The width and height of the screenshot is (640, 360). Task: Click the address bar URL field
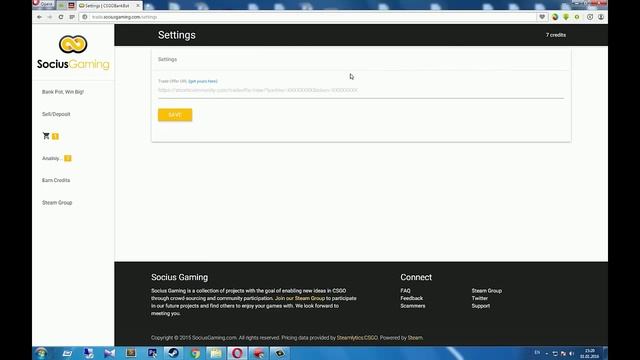point(310,17)
